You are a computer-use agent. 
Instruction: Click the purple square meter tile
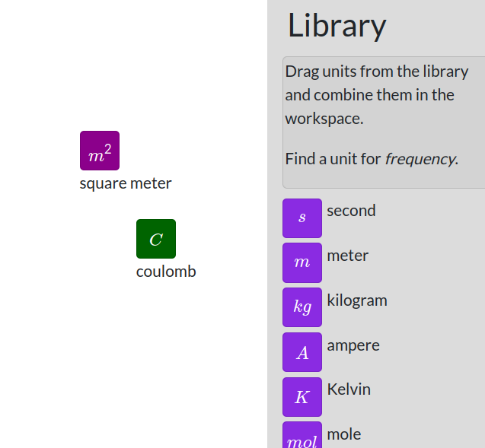pos(100,151)
